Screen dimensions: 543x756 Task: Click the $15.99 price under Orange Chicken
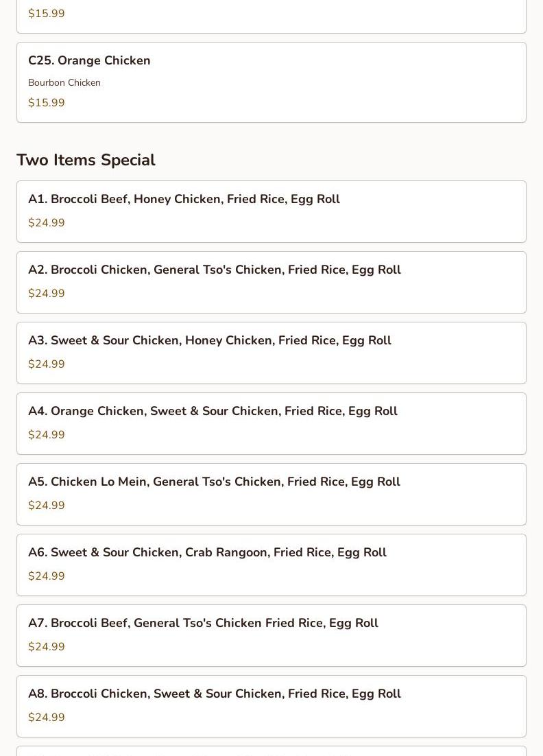(x=47, y=103)
